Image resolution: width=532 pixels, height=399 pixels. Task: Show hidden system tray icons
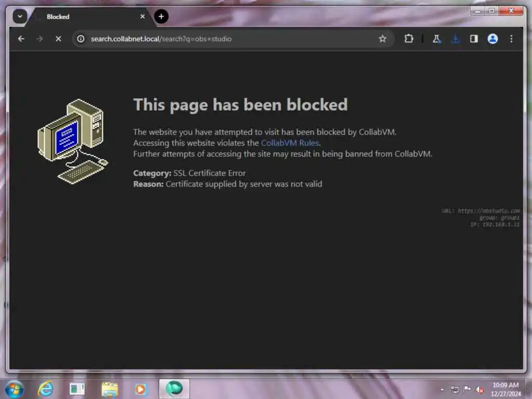click(442, 390)
